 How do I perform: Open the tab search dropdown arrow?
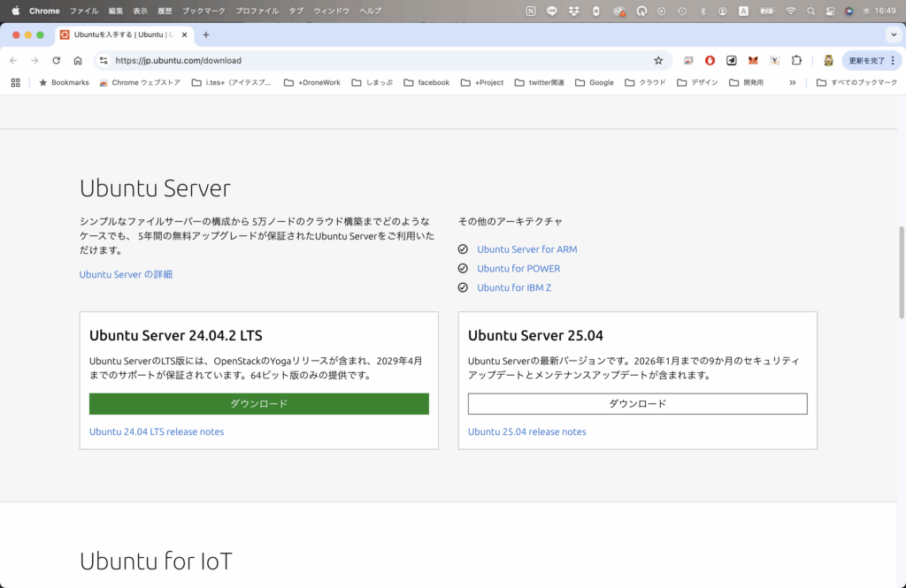click(x=894, y=34)
